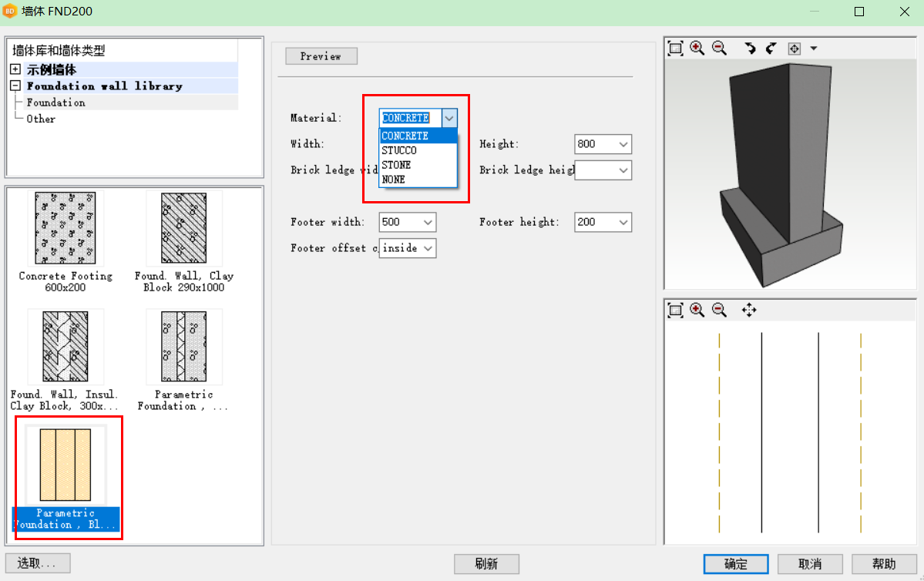The height and width of the screenshot is (581, 924).
Task: Zoom out on the 3D preview
Action: click(719, 49)
